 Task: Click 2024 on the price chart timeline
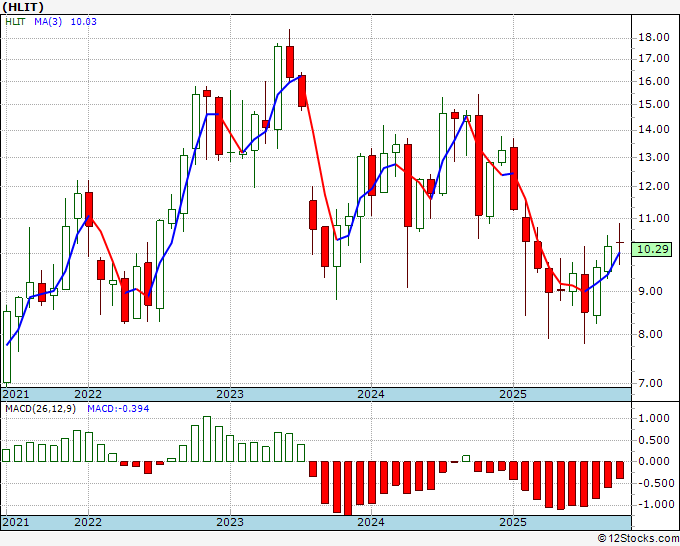click(371, 394)
